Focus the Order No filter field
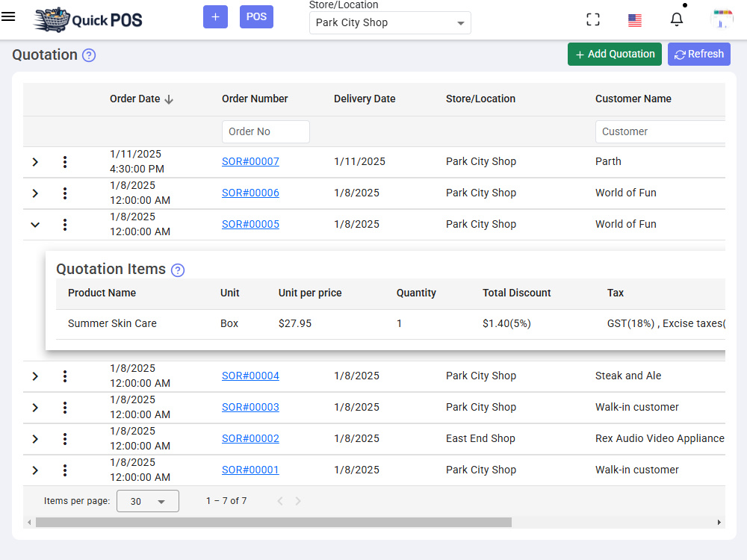Screen dimensions: 747x560 click(x=266, y=131)
